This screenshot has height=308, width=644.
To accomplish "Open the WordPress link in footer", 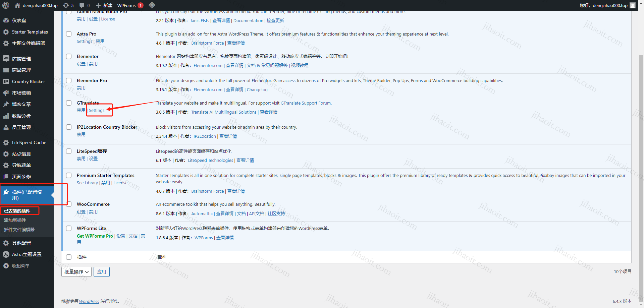I will coord(89,301).
